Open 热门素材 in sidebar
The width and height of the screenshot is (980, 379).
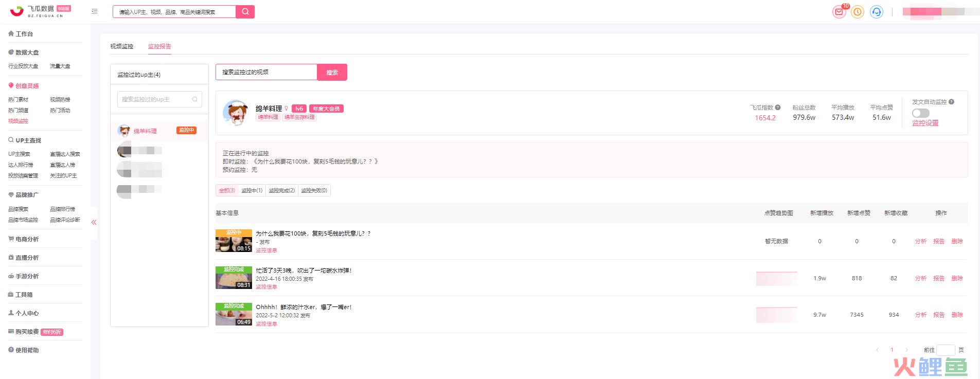click(x=18, y=100)
